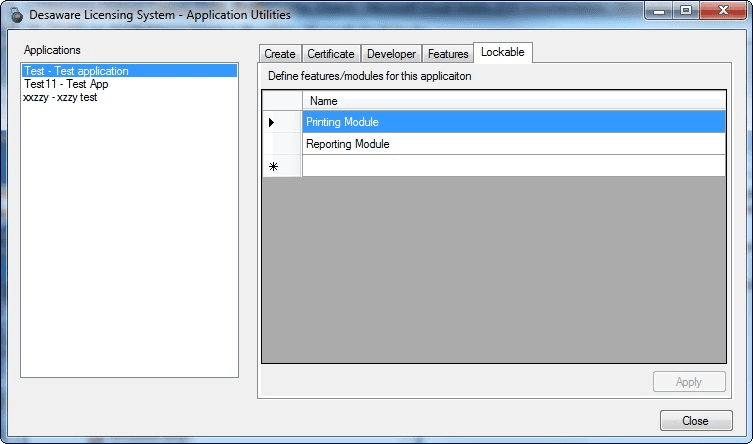Minimize the Application Utilities window
Image resolution: width=753 pixels, height=444 pixels.
[x=659, y=11]
